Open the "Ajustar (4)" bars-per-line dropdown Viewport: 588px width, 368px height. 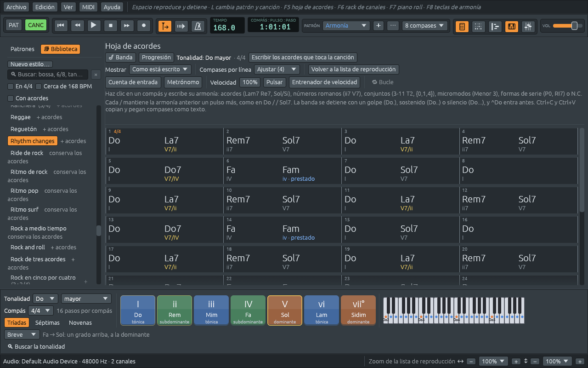point(277,69)
